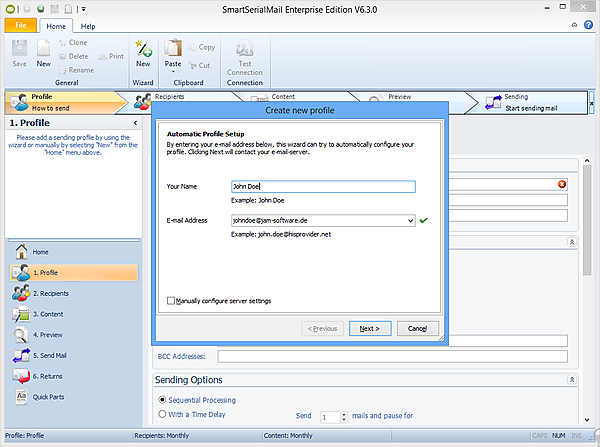Select 6. Returns in the navigation pane
The image size is (600, 447).
(73, 376)
